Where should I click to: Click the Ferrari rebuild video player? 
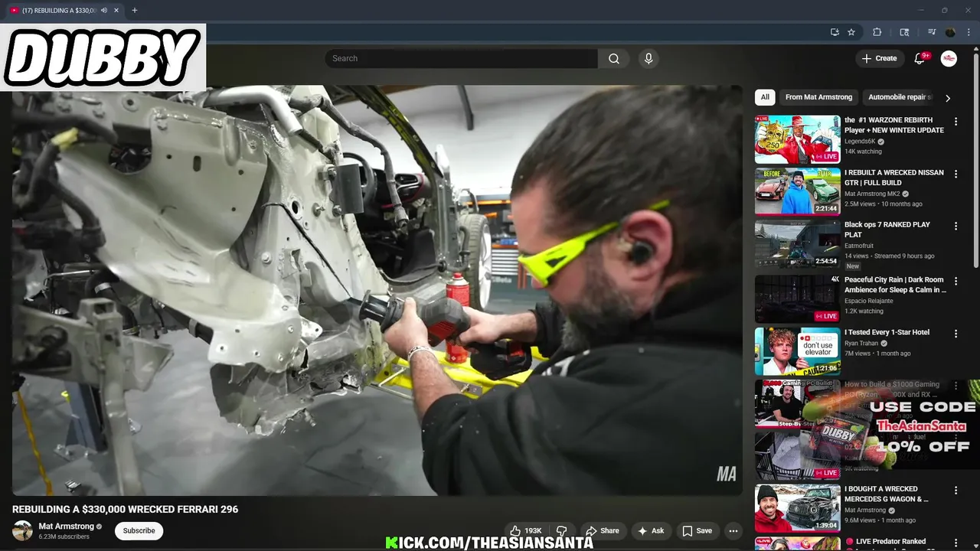click(x=377, y=290)
